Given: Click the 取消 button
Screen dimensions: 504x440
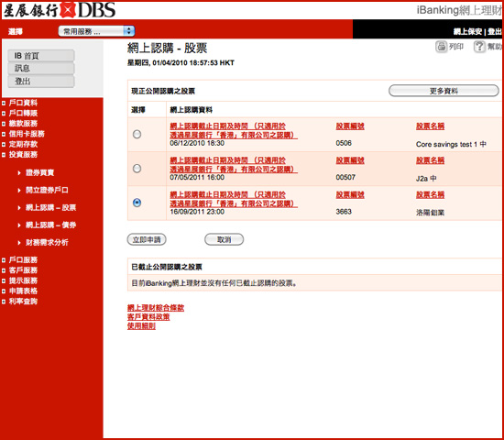Looking at the screenshot, I should (224, 239).
